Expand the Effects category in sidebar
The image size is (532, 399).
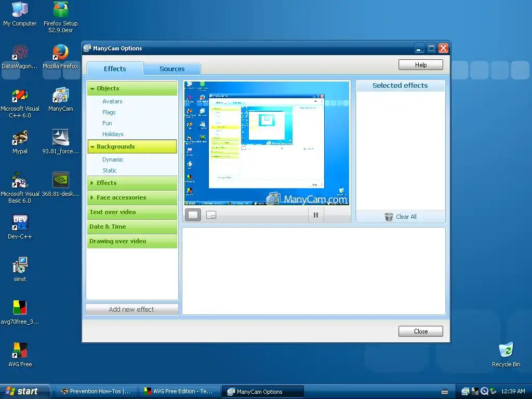132,183
